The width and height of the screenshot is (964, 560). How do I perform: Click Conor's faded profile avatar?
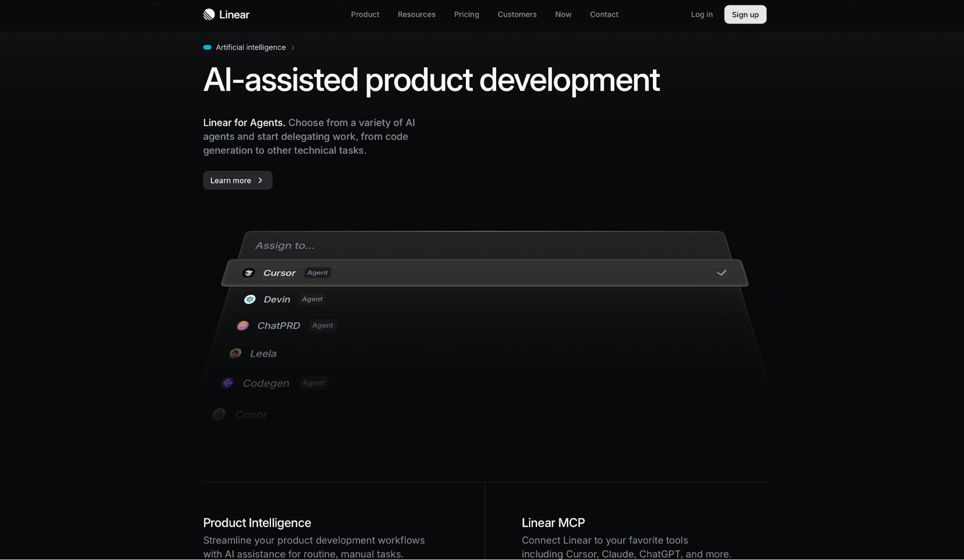coord(219,414)
